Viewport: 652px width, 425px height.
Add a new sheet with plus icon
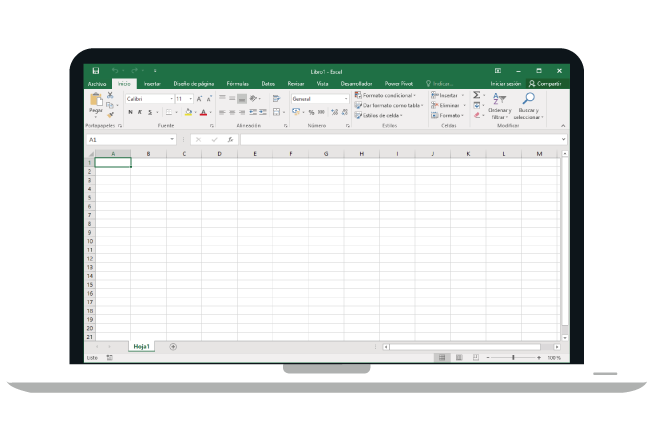pyautogui.click(x=173, y=346)
